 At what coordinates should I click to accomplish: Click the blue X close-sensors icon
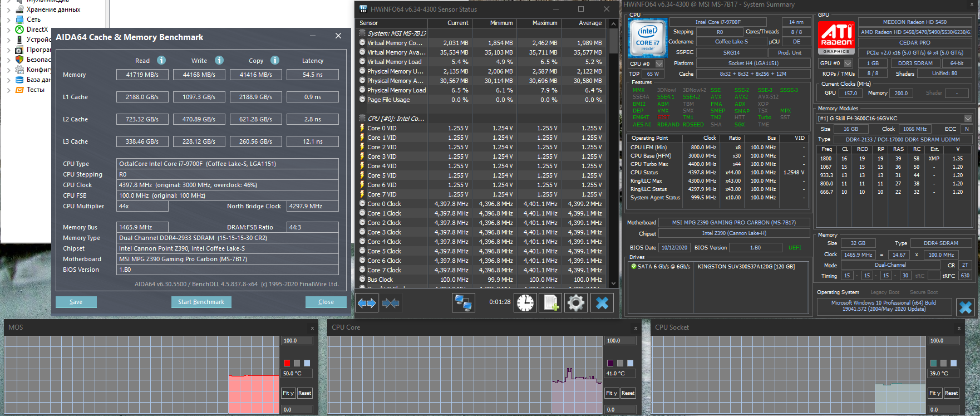(x=602, y=303)
